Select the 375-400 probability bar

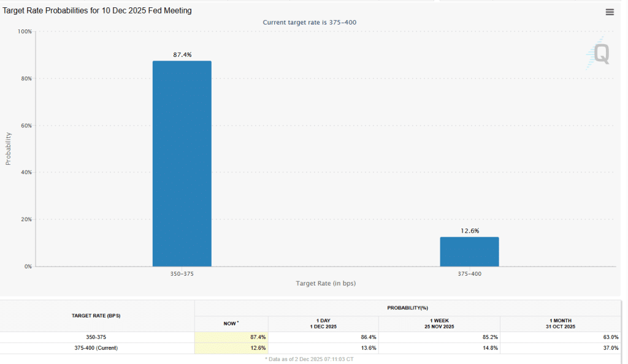tap(469, 251)
